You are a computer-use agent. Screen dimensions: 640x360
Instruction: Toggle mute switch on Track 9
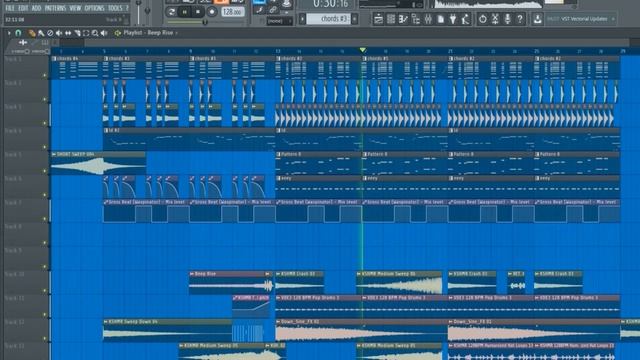pos(45,267)
